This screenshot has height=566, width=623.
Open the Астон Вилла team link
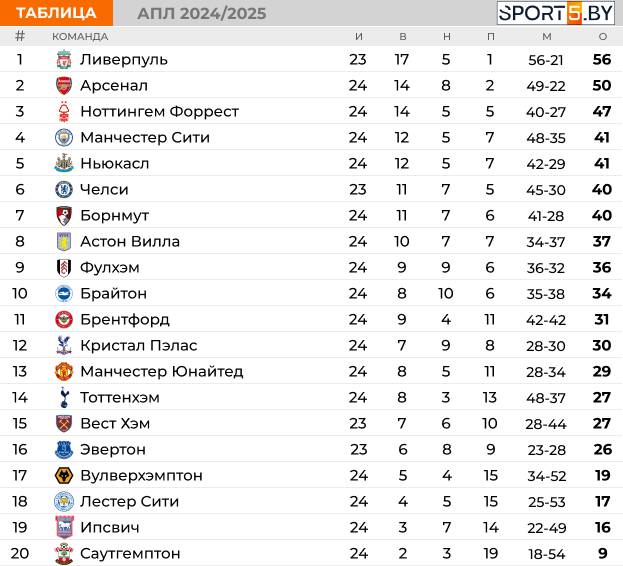(130, 241)
